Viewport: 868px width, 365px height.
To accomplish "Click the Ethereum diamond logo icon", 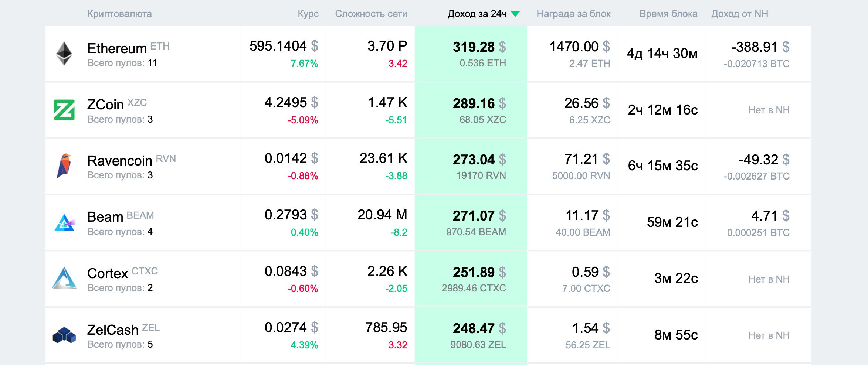I will click(x=64, y=54).
